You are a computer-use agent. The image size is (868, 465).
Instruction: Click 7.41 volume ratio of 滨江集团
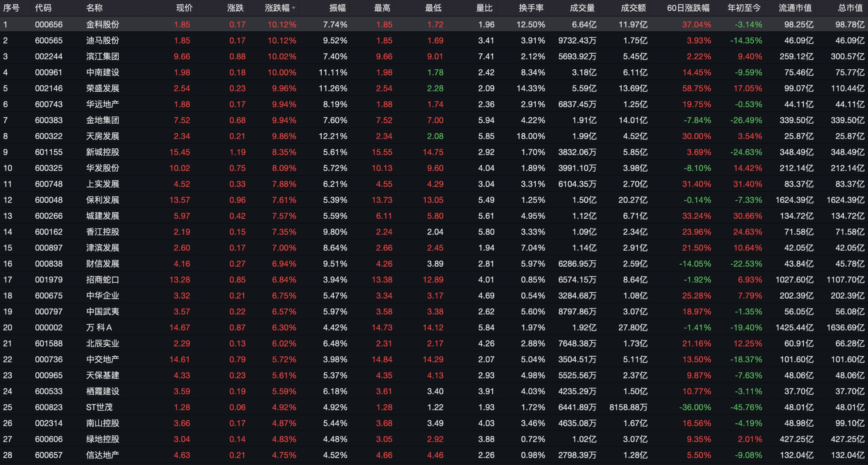[486, 56]
